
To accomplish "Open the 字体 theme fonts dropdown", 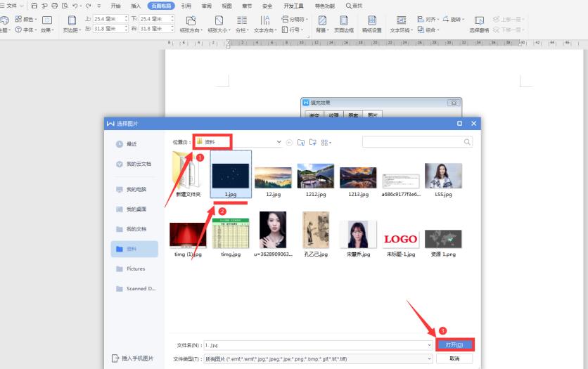I will click(26, 30).
